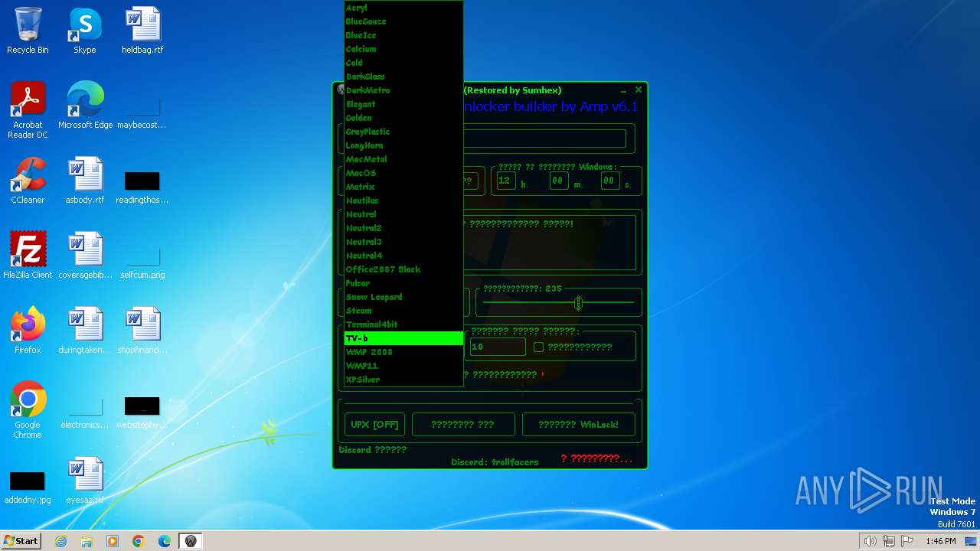This screenshot has width=980, height=551.
Task: Select the BlueGauze theme
Action: point(403,21)
